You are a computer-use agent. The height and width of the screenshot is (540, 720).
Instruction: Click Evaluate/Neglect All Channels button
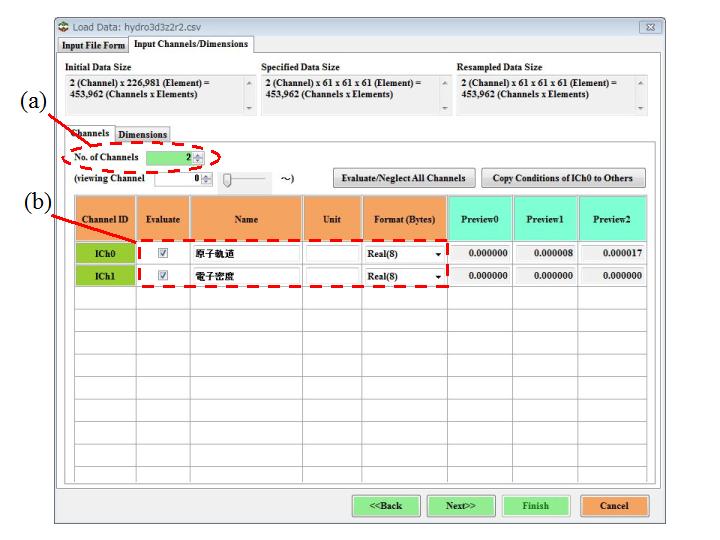(403, 178)
